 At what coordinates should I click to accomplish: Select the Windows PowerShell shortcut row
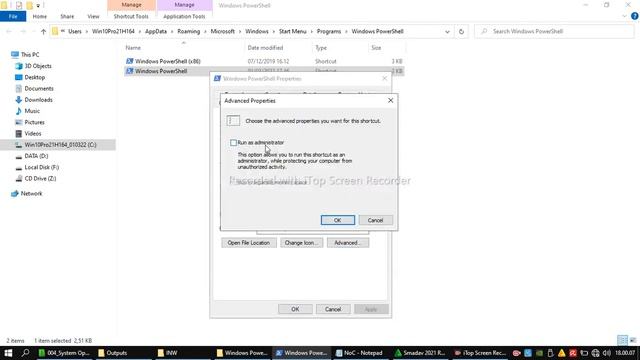(264, 71)
